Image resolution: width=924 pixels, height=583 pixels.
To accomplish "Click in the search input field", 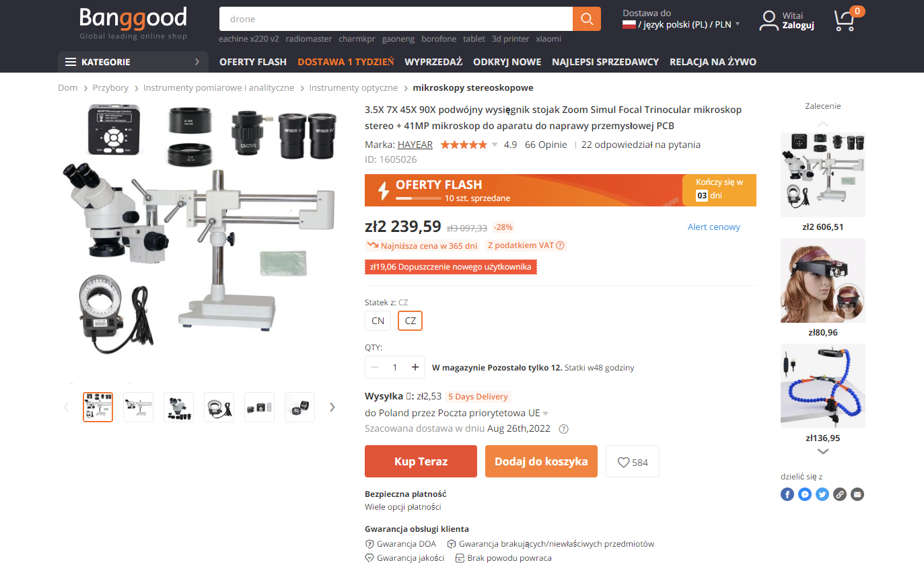I will pyautogui.click(x=396, y=19).
